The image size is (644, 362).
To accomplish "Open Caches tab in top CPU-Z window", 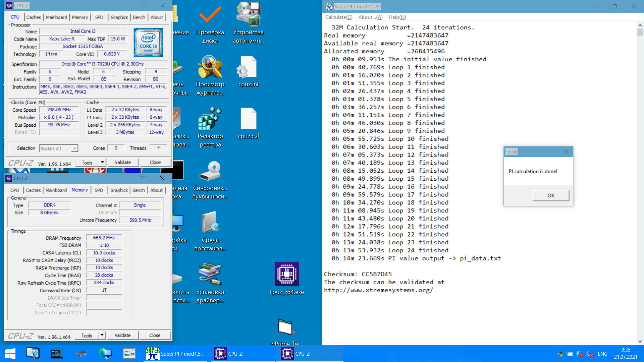I will coord(34,17).
